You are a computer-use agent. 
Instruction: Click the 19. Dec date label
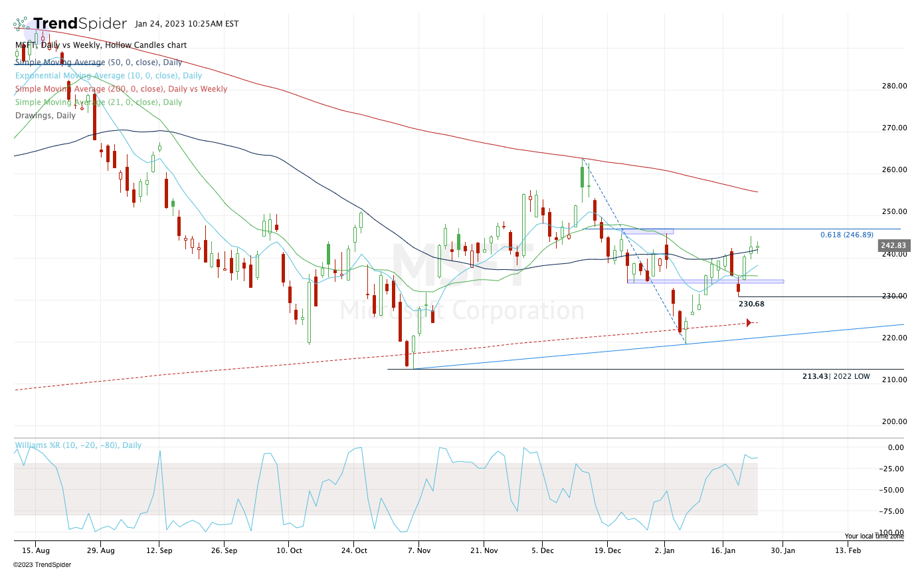(x=606, y=550)
